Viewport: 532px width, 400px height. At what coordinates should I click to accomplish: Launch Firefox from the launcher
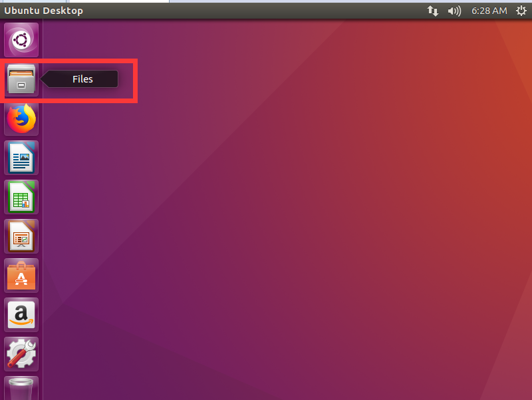(x=21, y=118)
